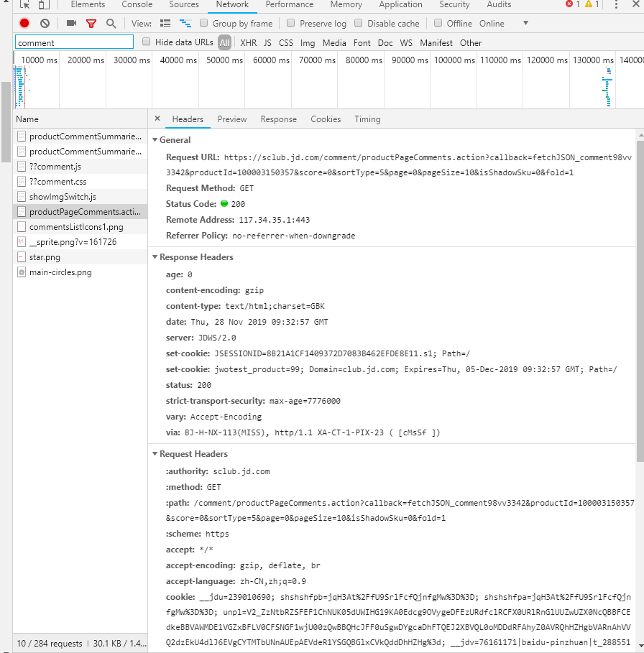644x653 pixels.
Task: Close the request details pane
Action: [x=157, y=119]
